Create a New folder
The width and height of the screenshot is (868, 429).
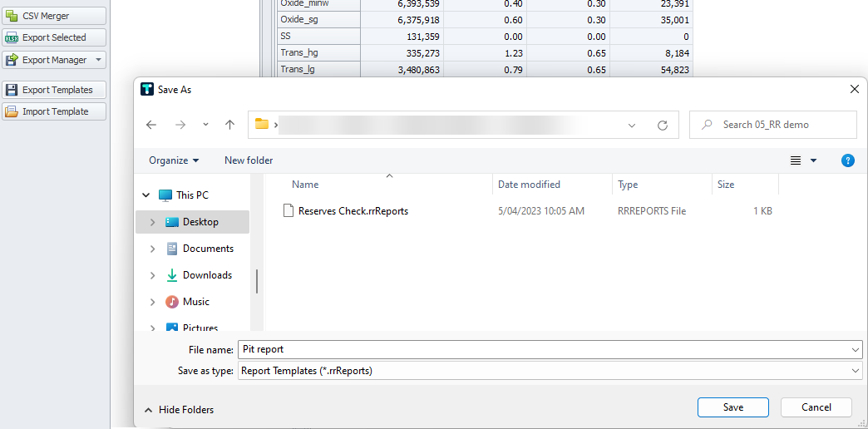coord(249,160)
